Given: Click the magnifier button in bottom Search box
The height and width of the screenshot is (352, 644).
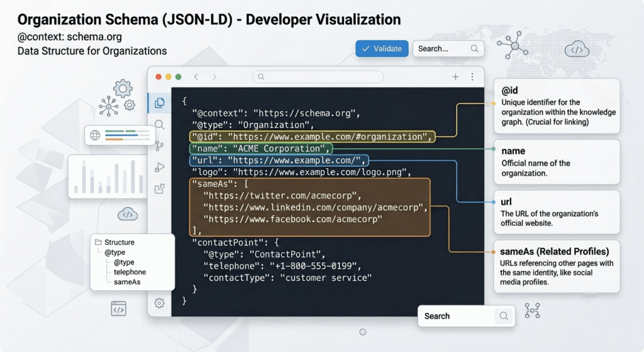Looking at the screenshot, I should click(504, 316).
